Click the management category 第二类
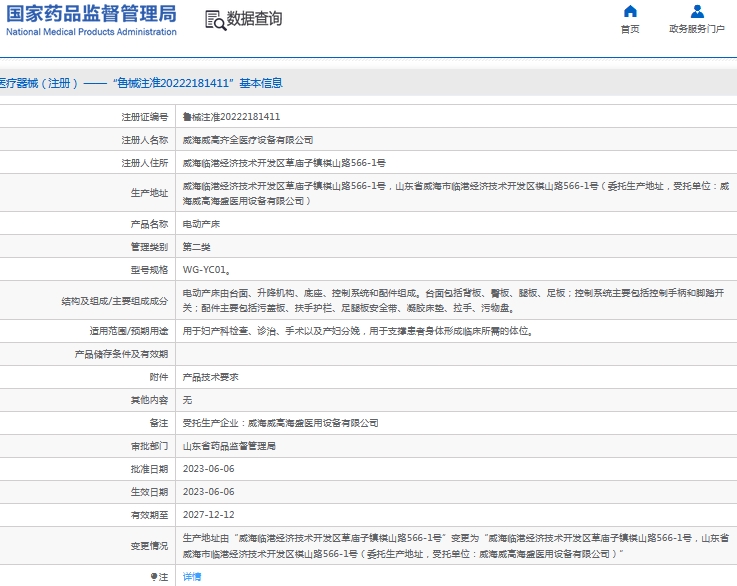This screenshot has width=737, height=586. [196, 247]
